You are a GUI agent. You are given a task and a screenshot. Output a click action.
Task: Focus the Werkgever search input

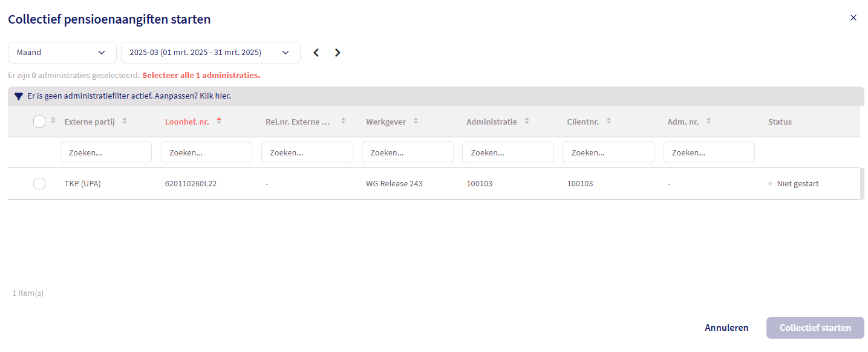pos(407,153)
